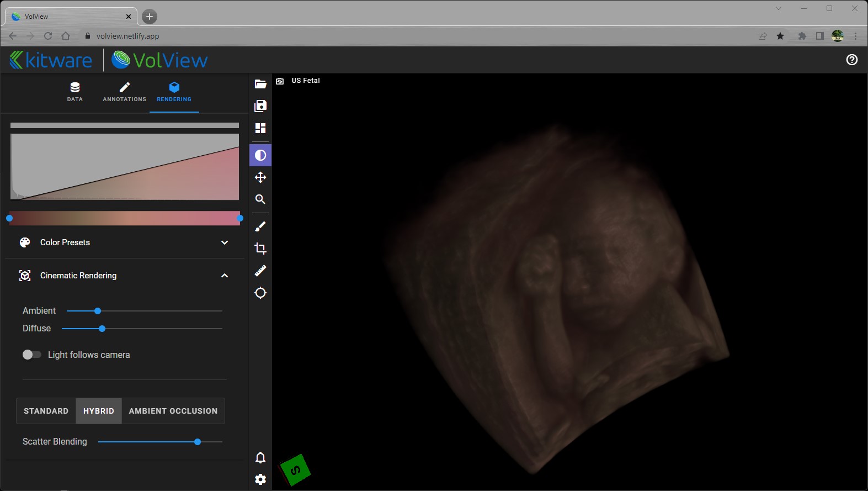Viewport: 868px width, 491px height.
Task: Click the palette icon next to Color Presets
Action: pos(25,242)
